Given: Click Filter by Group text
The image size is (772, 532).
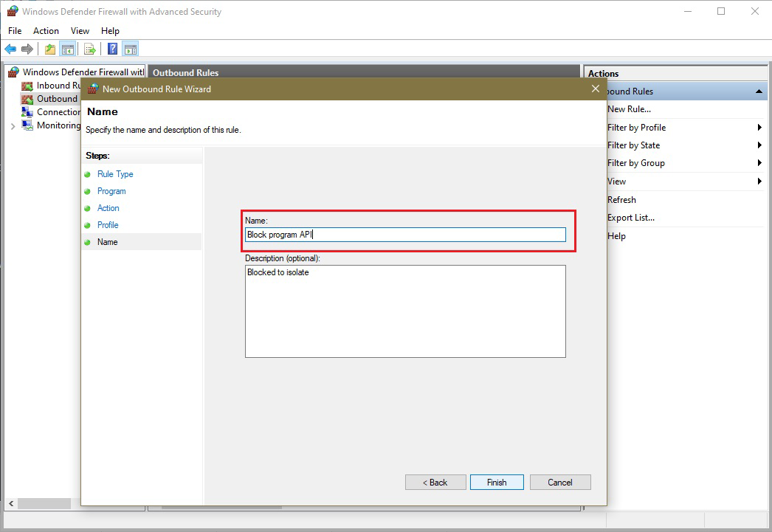Looking at the screenshot, I should 635,163.
